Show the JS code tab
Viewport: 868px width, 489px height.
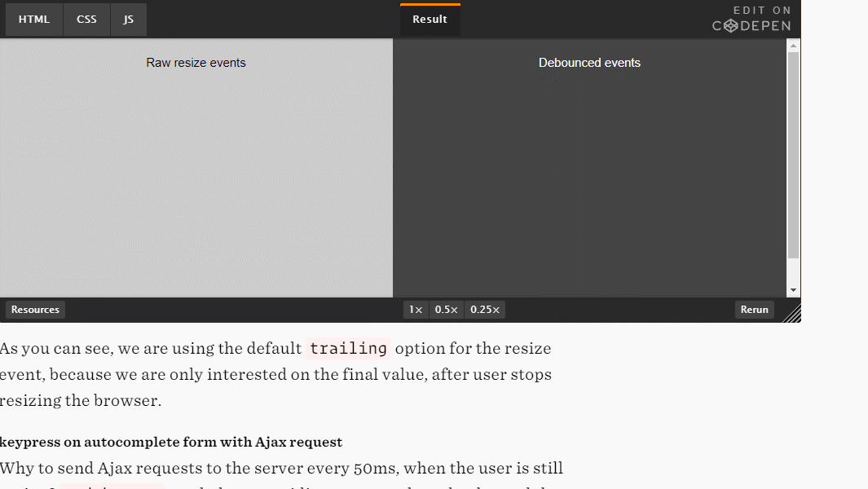129,20
